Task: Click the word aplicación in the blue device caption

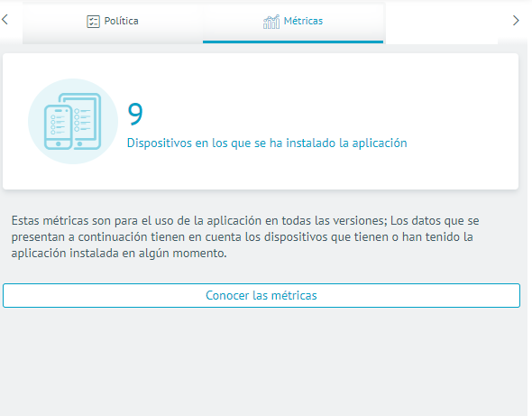Action: (x=380, y=143)
